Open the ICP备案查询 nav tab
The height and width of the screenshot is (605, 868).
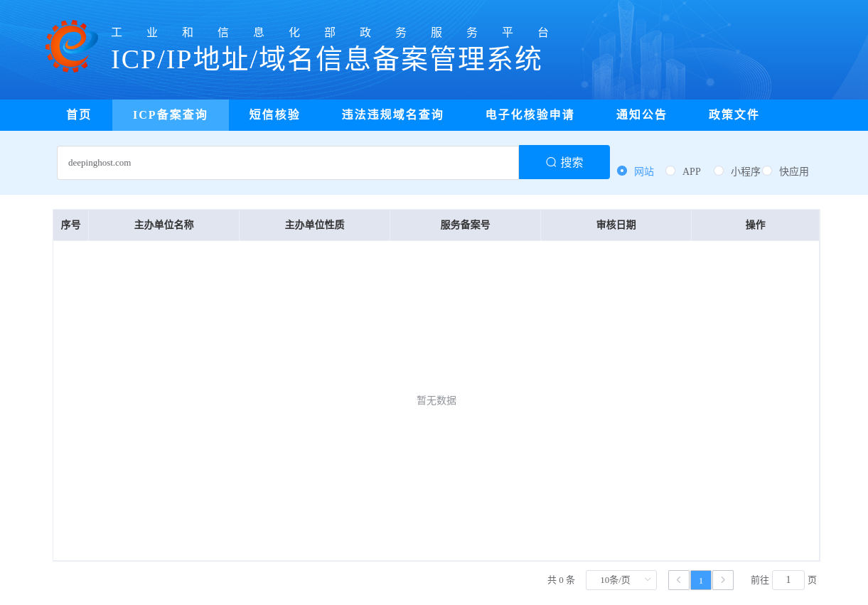point(171,115)
